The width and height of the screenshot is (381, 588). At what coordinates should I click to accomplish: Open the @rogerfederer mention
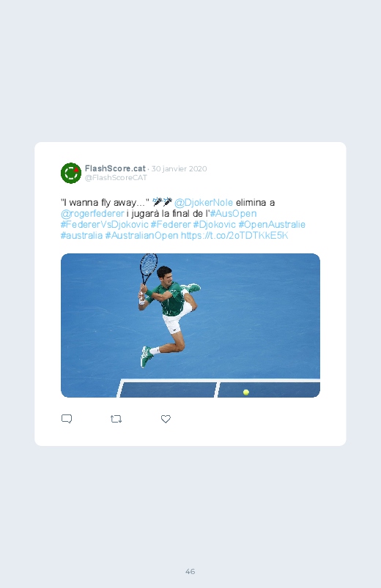[92, 213]
